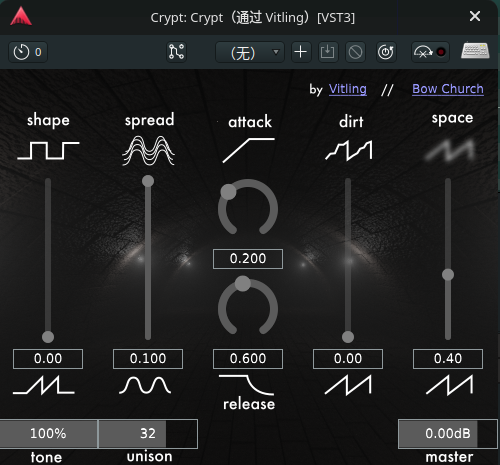Viewport: 500px width, 465px height.
Task: Open the Vitling link
Action: pos(348,89)
